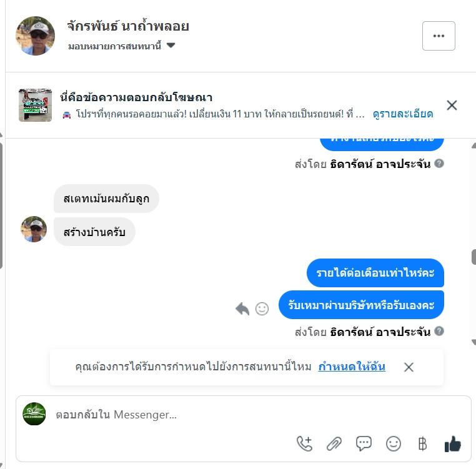476x469 pixels.
Task: Dismiss the ad reply banner
Action: [x=452, y=106]
